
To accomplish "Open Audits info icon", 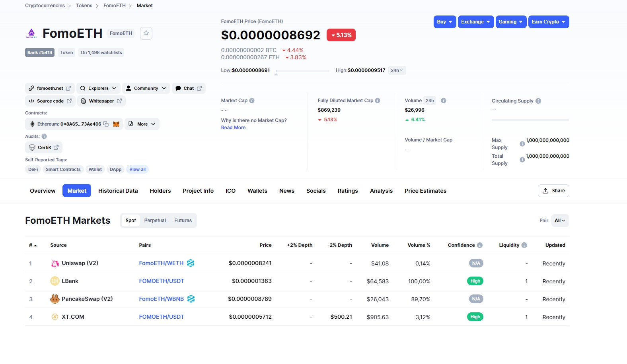I will click(44, 136).
